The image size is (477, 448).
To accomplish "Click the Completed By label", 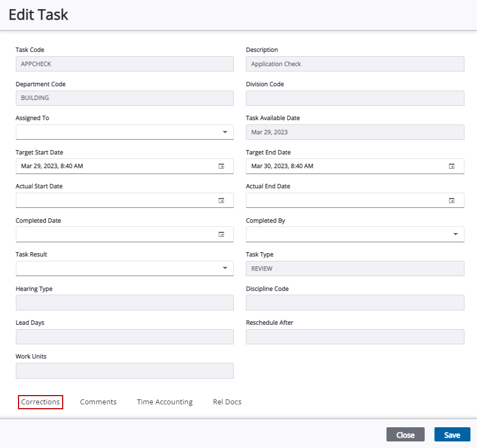I will click(x=265, y=220).
